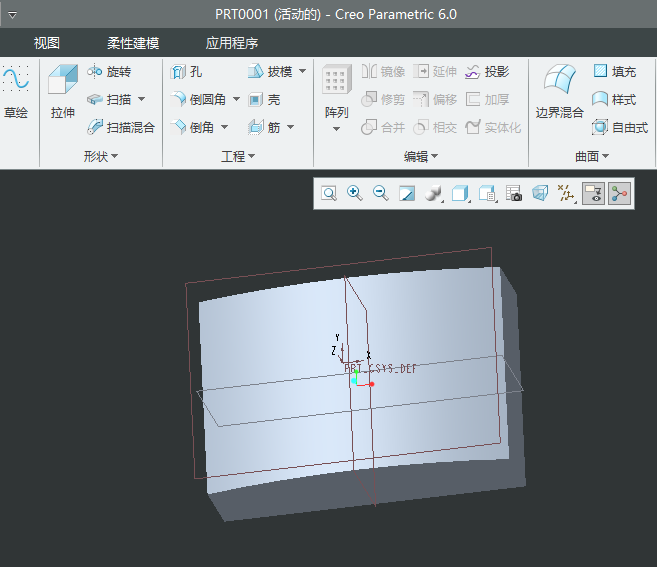
Task: Expand the 倒角 dropdown arrow
Action: pyautogui.click(x=225, y=127)
